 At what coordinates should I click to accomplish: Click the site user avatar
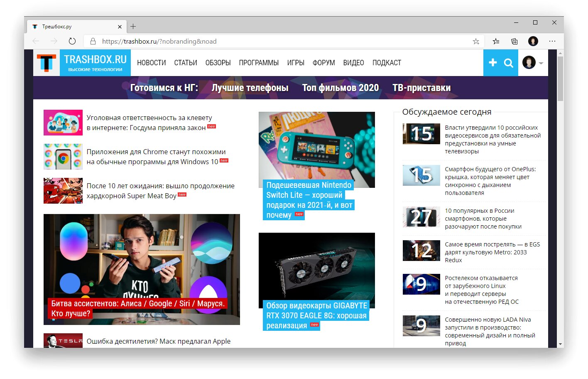click(529, 63)
